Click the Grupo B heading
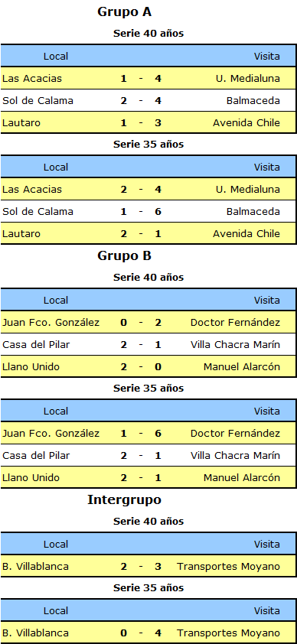This screenshot has height=644, width=297. 125,256
